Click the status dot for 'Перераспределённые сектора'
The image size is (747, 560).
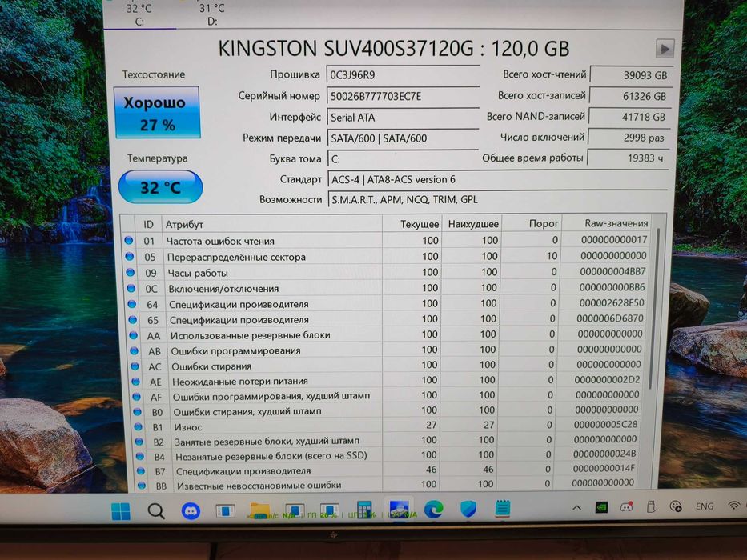129,257
